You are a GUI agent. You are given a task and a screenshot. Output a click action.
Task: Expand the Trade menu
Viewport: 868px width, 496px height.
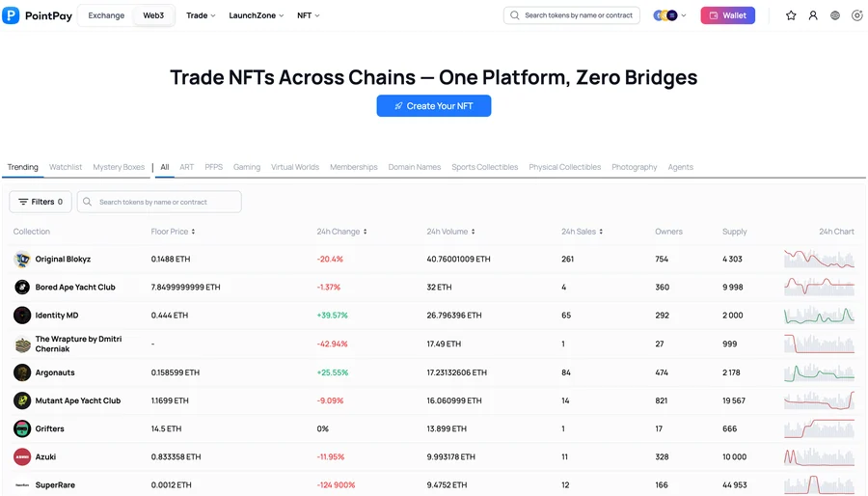point(201,15)
